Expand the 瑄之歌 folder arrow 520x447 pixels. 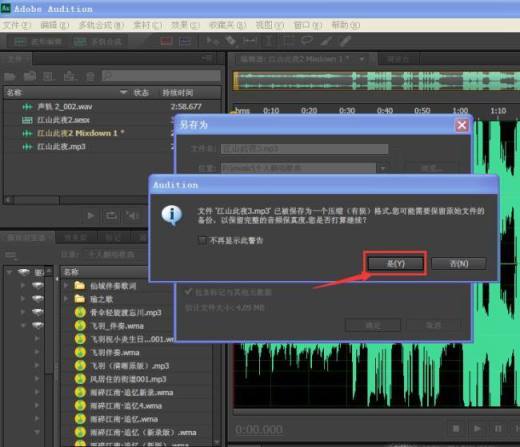66,299
